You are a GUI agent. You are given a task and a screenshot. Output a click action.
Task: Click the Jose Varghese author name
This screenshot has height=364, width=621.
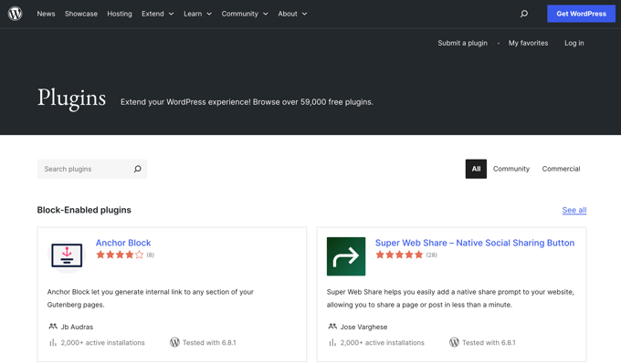point(364,327)
